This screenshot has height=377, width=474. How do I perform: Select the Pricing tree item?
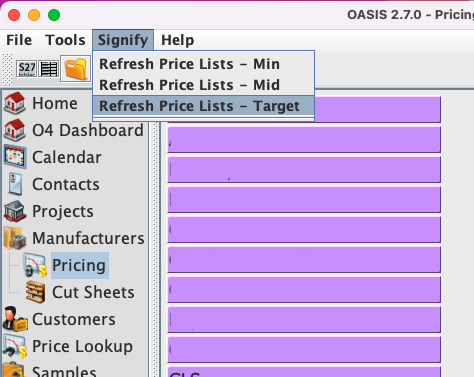79,265
